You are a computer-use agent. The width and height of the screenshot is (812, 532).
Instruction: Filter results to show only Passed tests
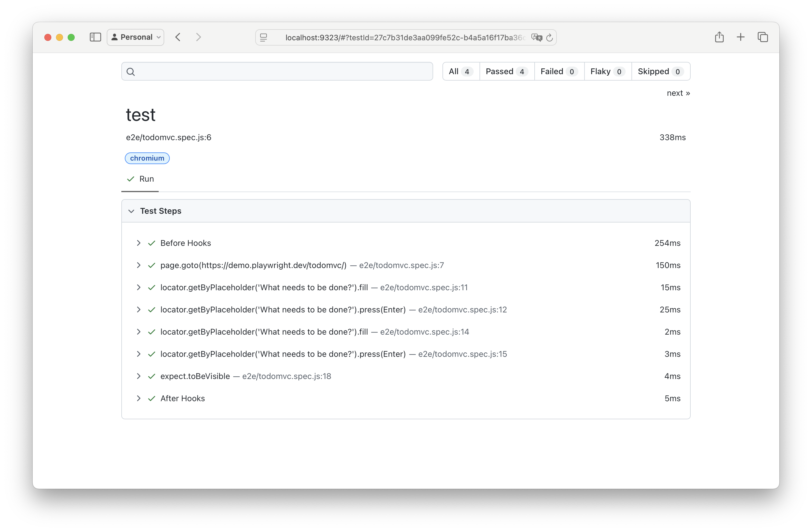506,71
